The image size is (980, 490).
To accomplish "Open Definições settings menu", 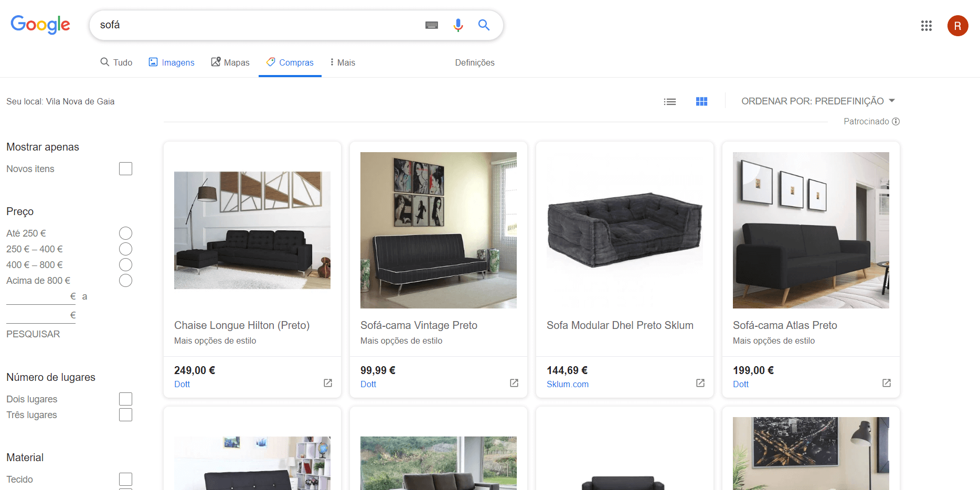I will 475,62.
